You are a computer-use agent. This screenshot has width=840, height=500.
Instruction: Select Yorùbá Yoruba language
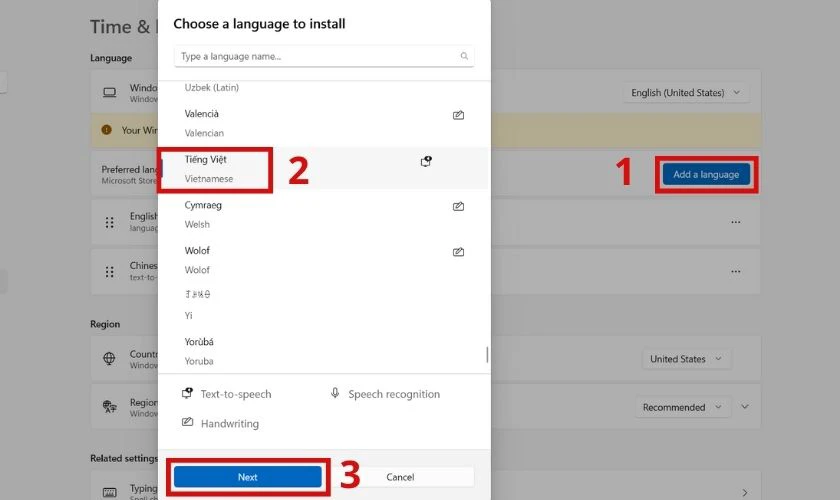point(324,351)
